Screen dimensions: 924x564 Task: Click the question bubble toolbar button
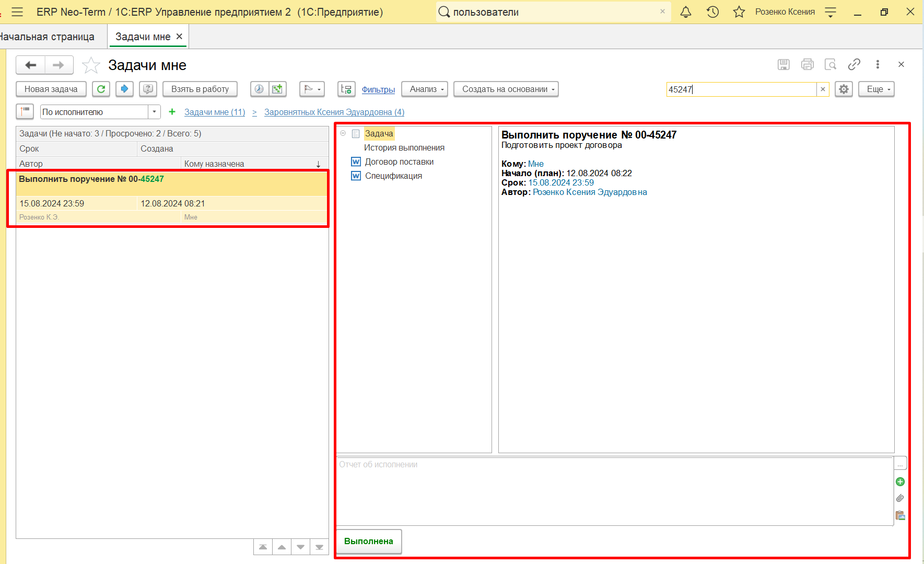point(148,89)
